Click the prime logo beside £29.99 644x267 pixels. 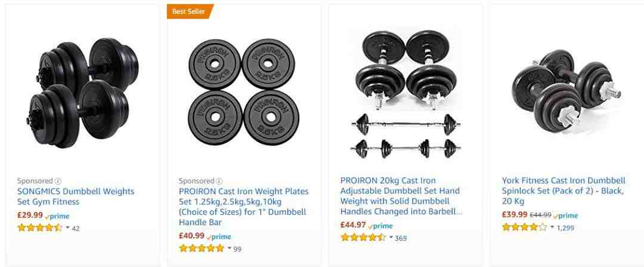57,216
